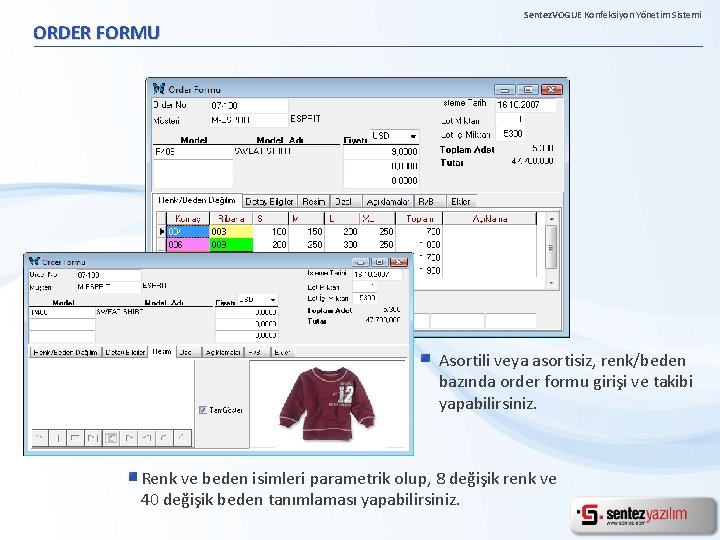
Task: Click the butterfly icon in the rear Order Formu title bar
Action: 159,88
